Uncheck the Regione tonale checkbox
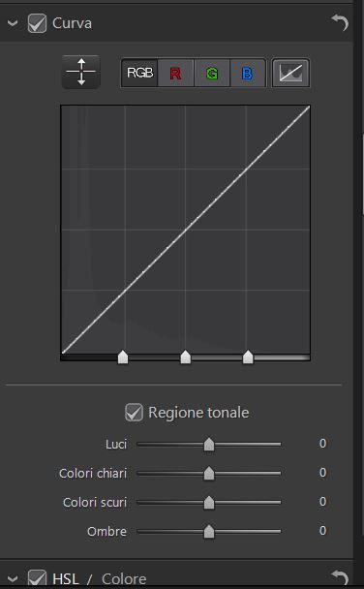This screenshot has height=589, width=364. [134, 412]
